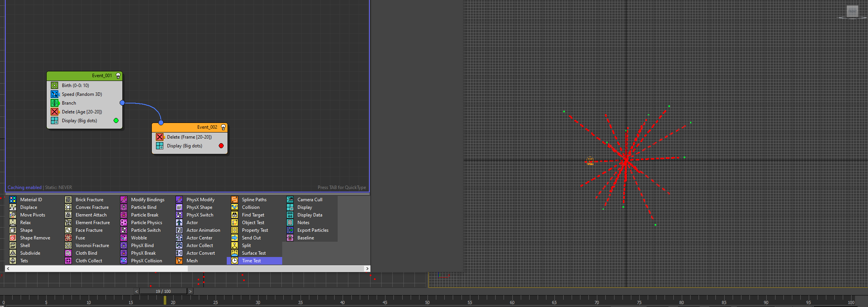Image resolution: width=868 pixels, height=307 pixels.
Task: Select Delete (Frame [20-20]) in Event_002
Action: pyautogui.click(x=189, y=137)
